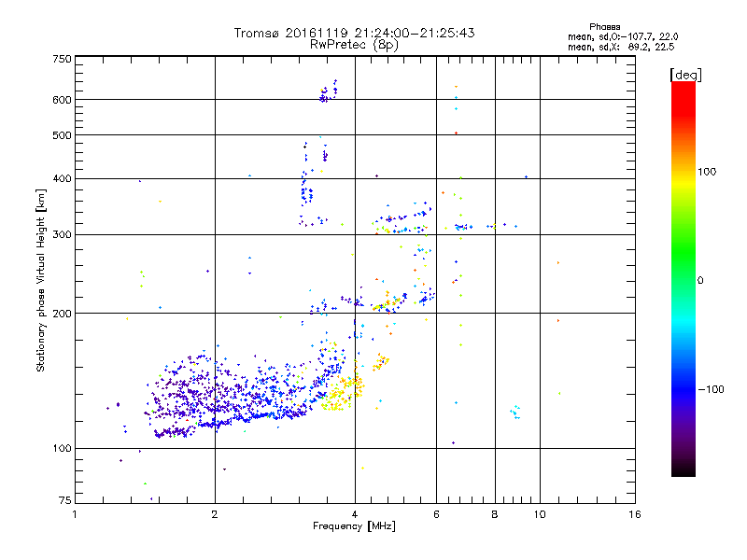Click the y-axis tick label '500'

[x=62, y=135]
